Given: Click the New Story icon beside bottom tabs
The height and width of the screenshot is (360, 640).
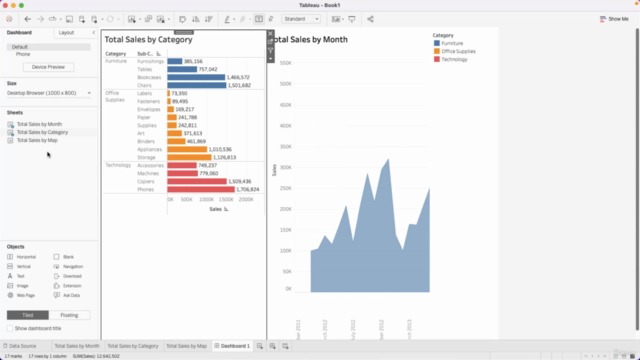Looking at the screenshot, I should pos(285,346).
